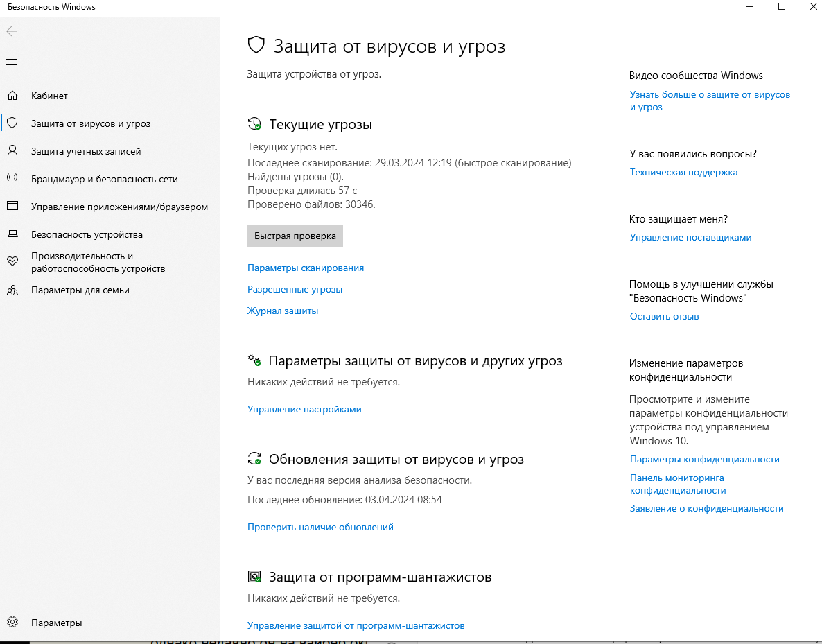
Task: Open Параметры сканирования link
Action: [305, 268]
